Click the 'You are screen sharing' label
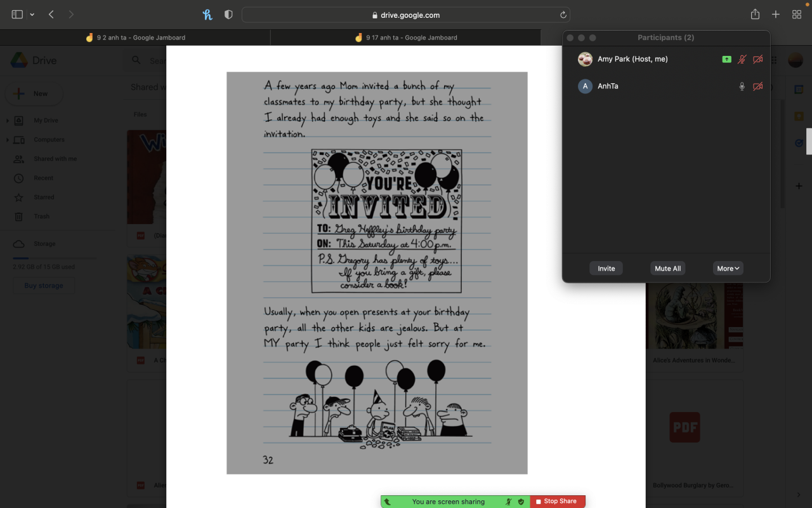Viewport: 812px width, 508px height. click(449, 502)
